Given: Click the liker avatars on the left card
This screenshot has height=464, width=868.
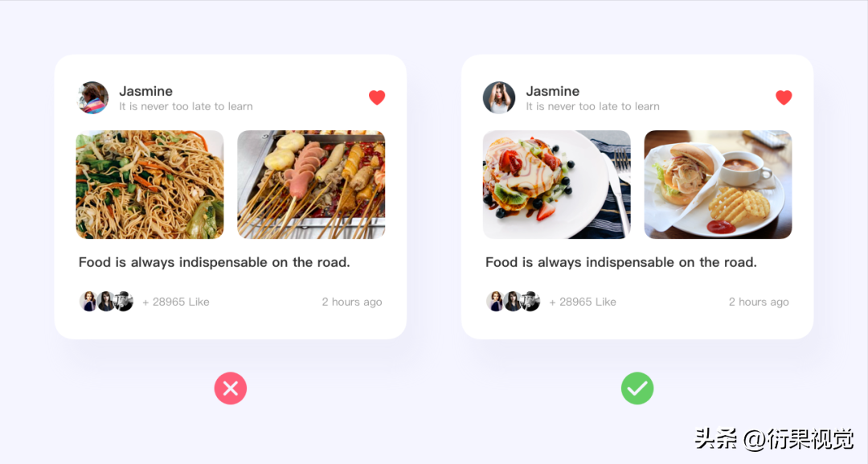Looking at the screenshot, I should (106, 302).
